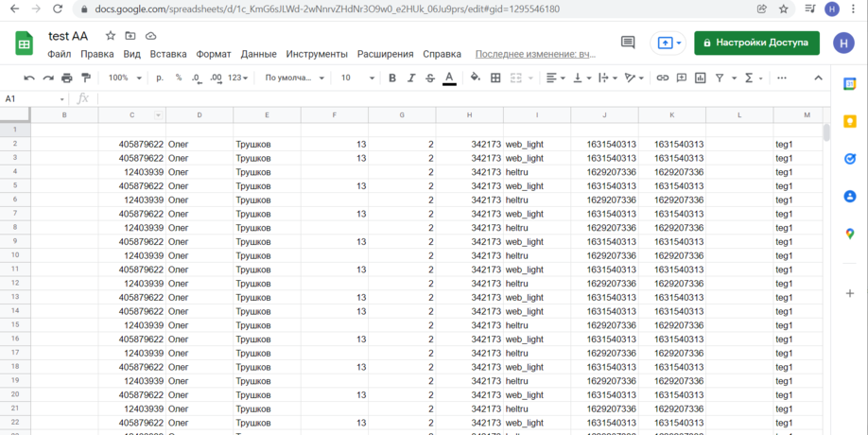Open vertical align dropdown

click(x=582, y=78)
